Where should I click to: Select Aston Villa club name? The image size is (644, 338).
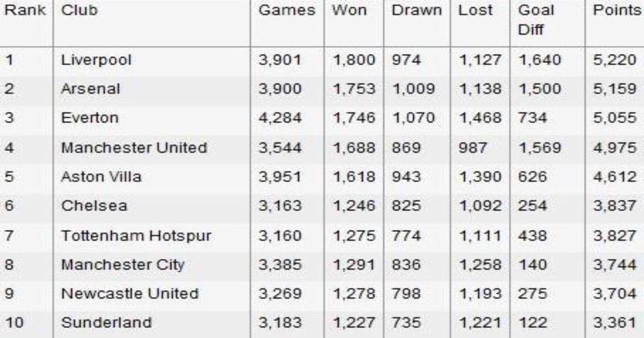click(101, 177)
